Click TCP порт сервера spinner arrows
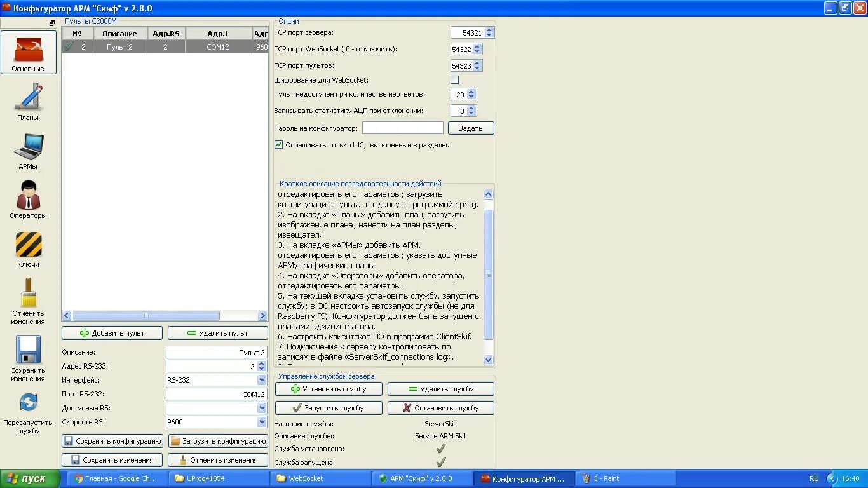Viewport: 868px width, 488px height. click(x=489, y=32)
